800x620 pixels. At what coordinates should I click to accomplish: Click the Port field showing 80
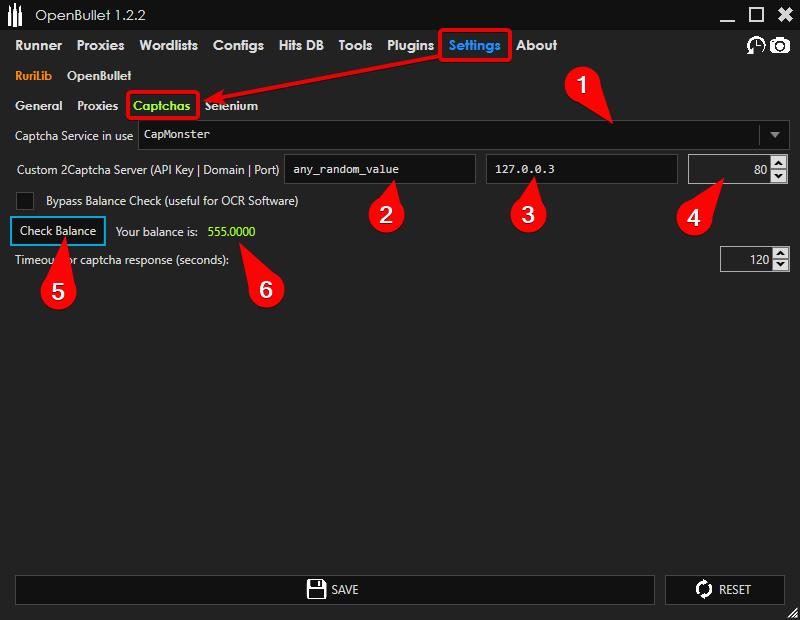(729, 169)
